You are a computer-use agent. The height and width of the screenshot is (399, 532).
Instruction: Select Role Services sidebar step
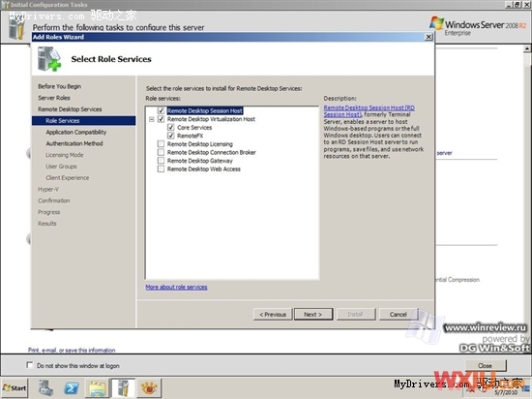84,120
